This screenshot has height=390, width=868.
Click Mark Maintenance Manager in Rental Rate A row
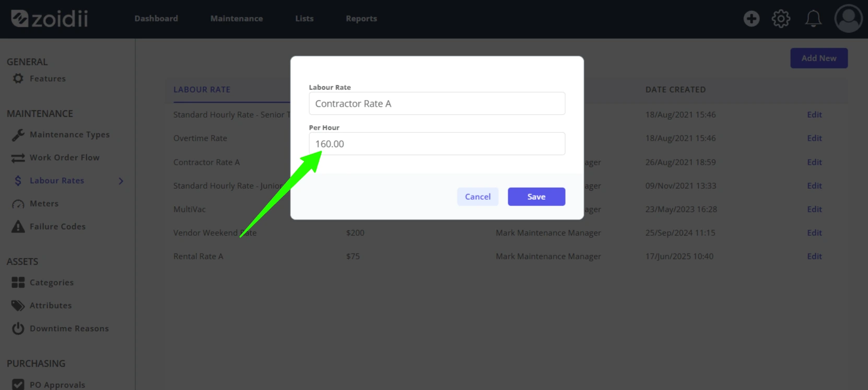pos(548,256)
